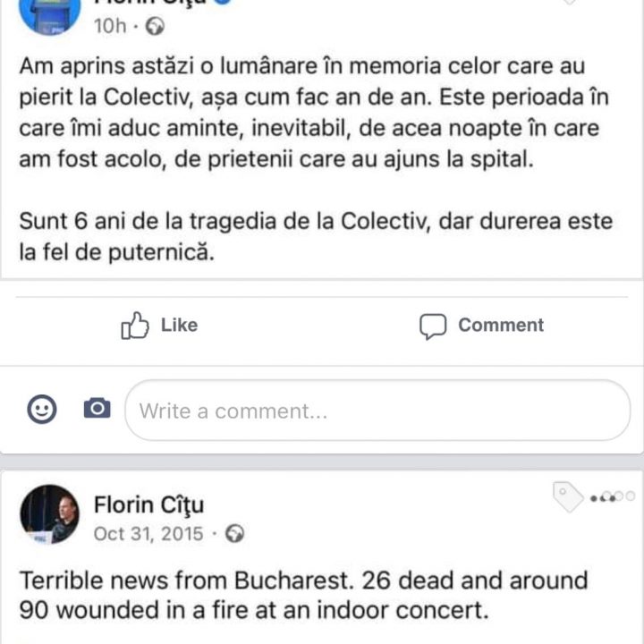The image size is (644, 644).
Task: Click in the Write a comment field
Action: [377, 411]
